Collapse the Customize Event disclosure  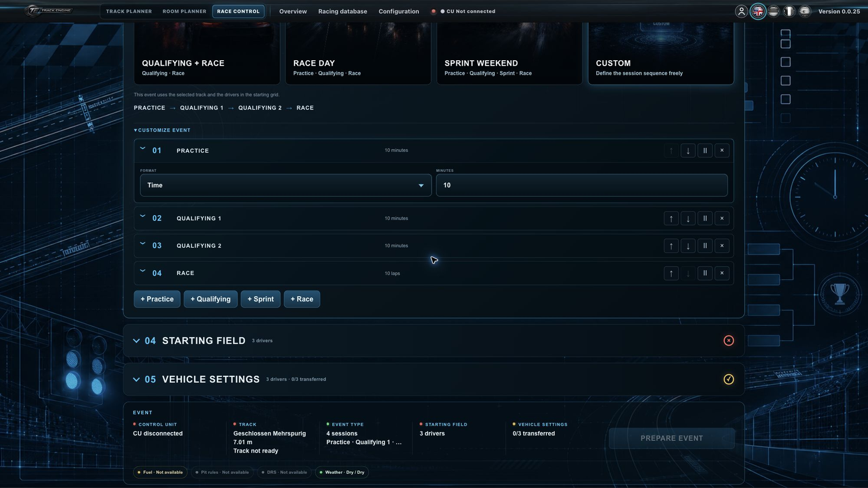point(162,130)
